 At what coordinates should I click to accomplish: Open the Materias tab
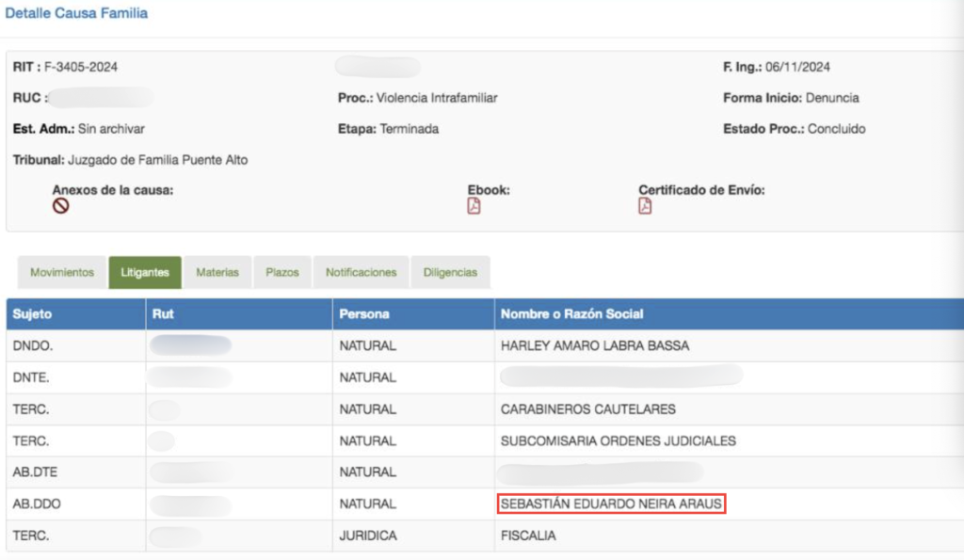[217, 273]
